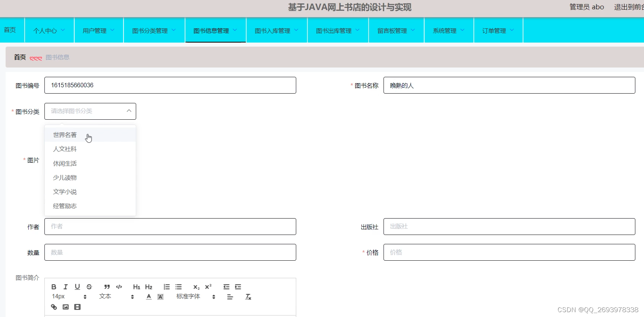Open the 留言板管理 menu

396,31
